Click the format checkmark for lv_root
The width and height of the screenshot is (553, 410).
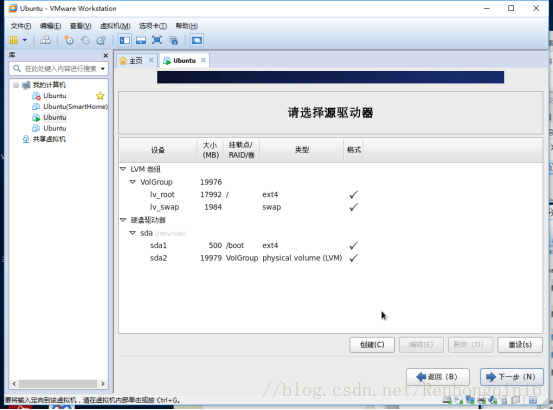click(353, 195)
